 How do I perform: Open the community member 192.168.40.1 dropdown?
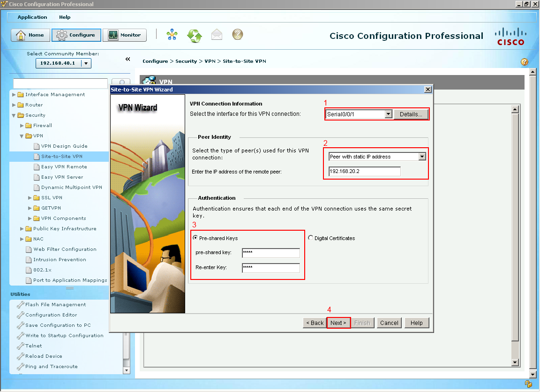click(x=63, y=63)
